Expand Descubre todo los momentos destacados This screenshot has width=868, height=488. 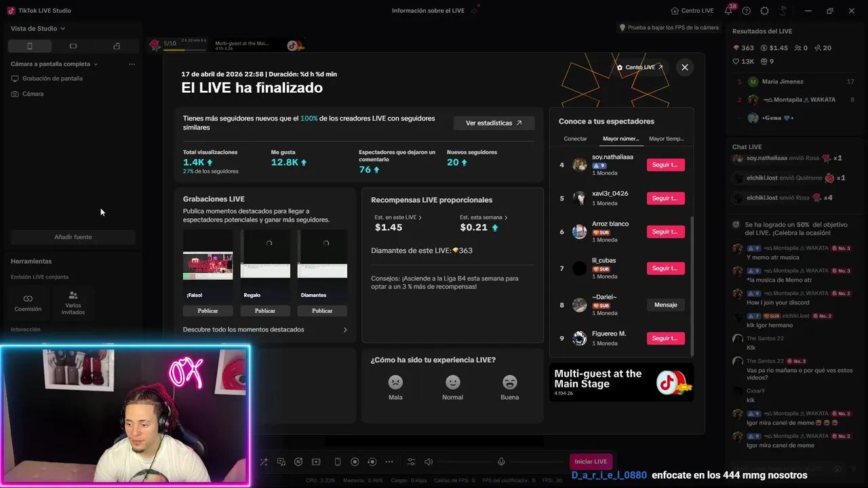tap(265, 329)
